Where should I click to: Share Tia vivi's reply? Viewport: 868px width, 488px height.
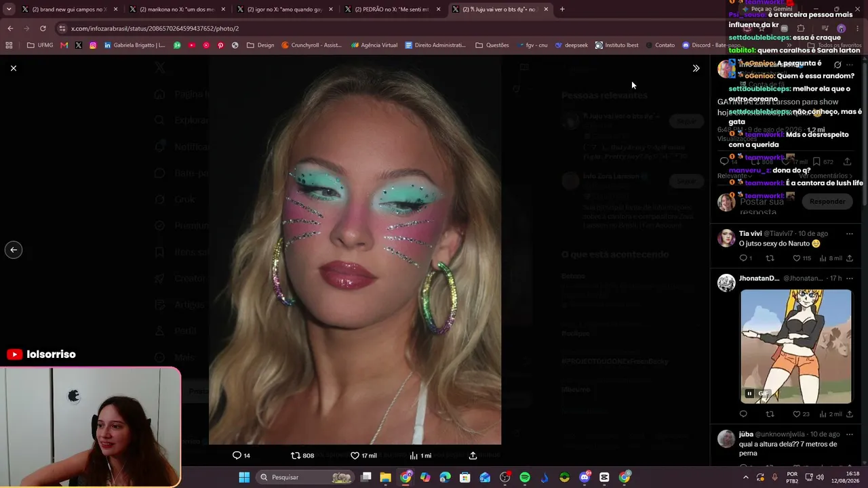pos(849,258)
